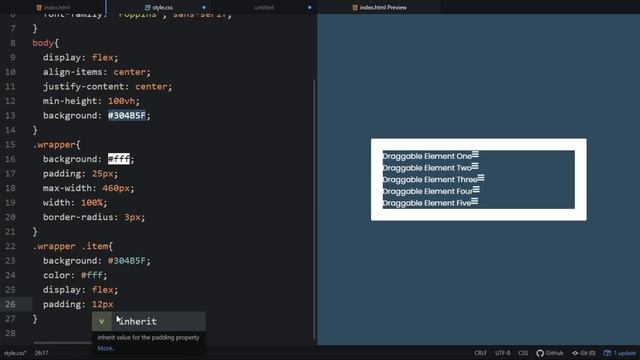This screenshot has width=640, height=360.
Task: Select 'Draggable Element Four' text in preview
Action: (x=427, y=191)
